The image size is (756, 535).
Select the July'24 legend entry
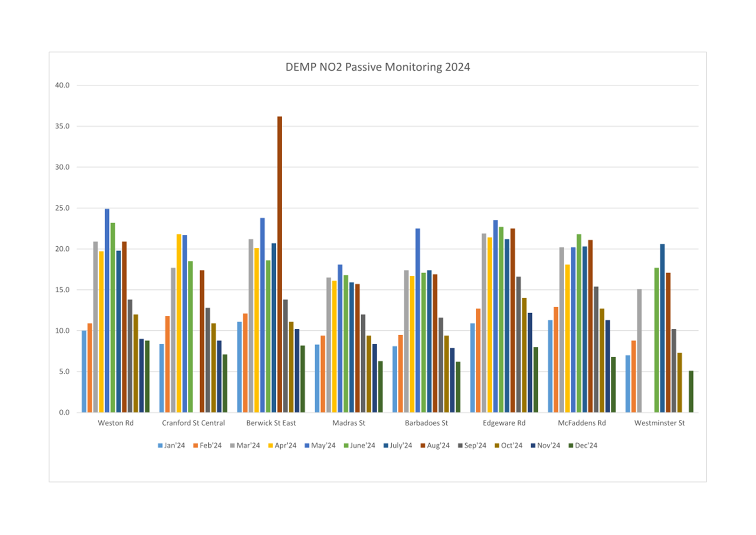click(398, 445)
